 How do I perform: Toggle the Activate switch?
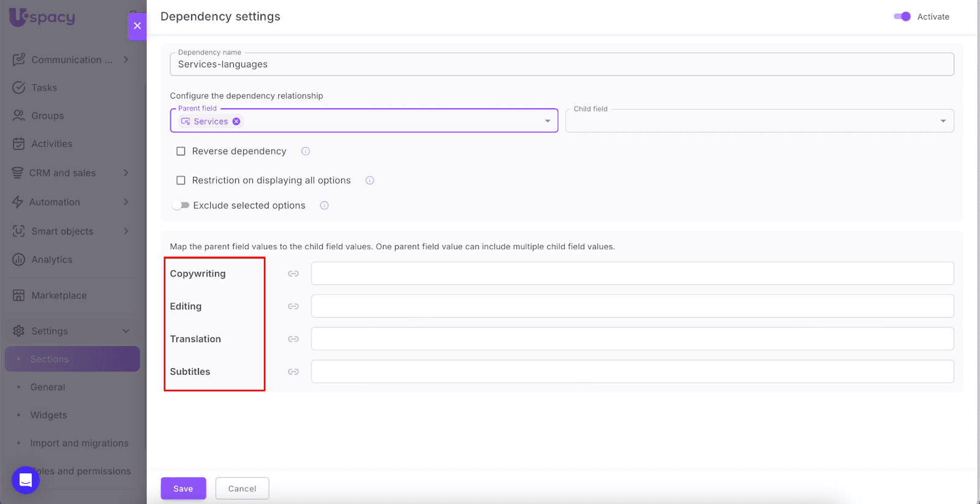click(902, 17)
